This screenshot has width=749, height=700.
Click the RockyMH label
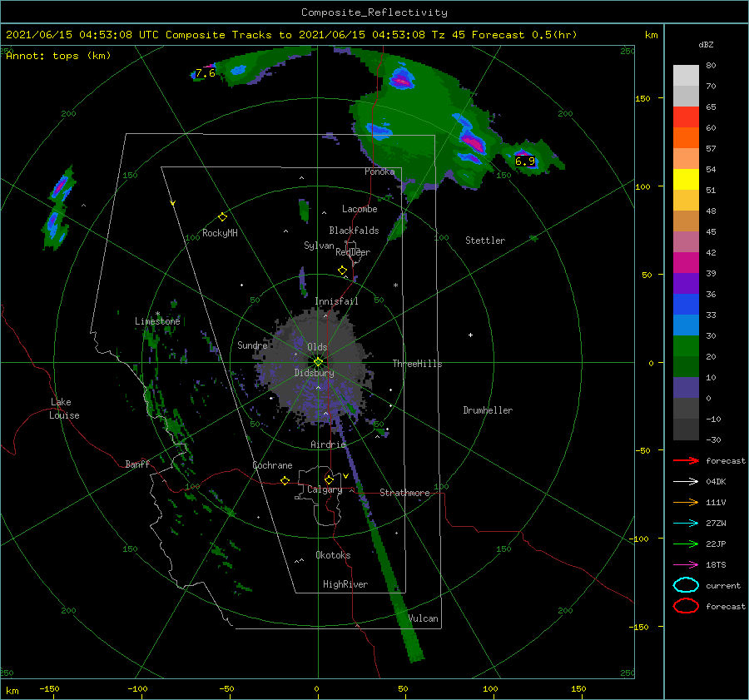(x=220, y=233)
